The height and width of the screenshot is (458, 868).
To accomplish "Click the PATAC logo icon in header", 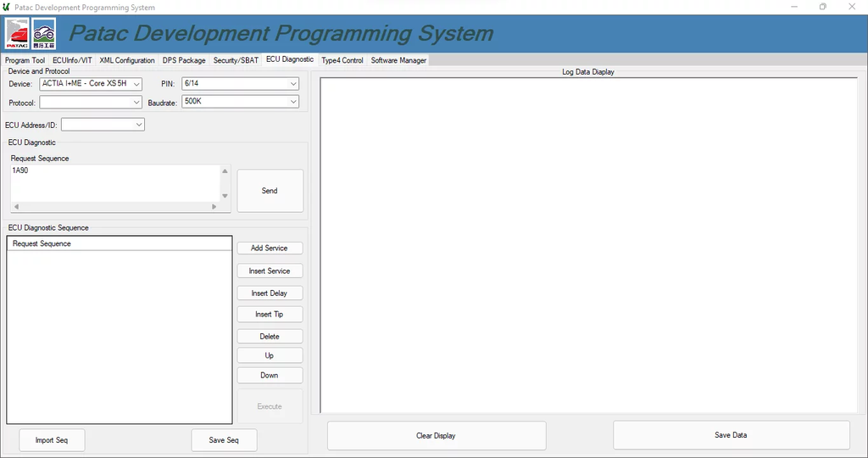I will pos(18,34).
